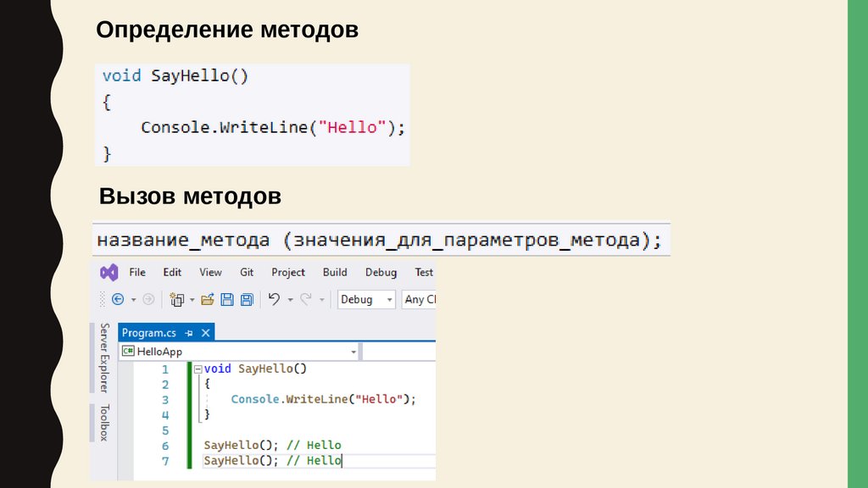This screenshot has width=868, height=488.
Task: Open the Edit menu
Action: tap(172, 272)
